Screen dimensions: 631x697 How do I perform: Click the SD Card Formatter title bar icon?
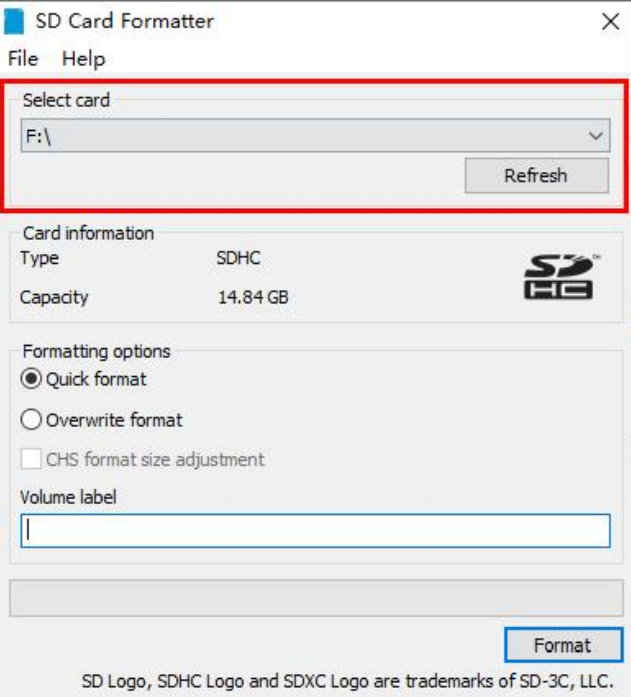pyautogui.click(x=15, y=21)
